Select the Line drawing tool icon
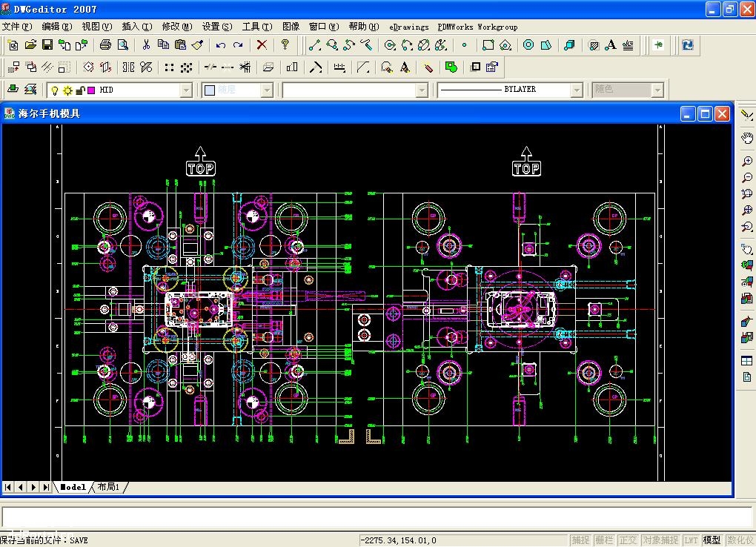The image size is (756, 547). click(315, 45)
